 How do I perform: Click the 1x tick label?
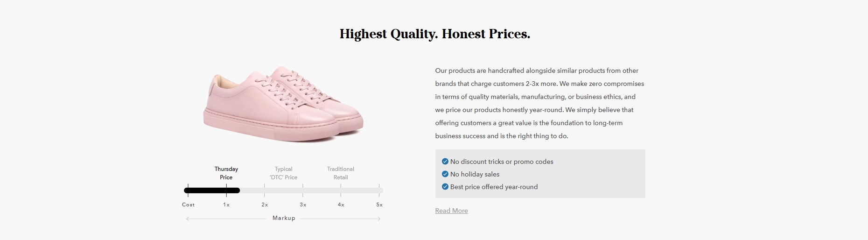click(x=226, y=205)
